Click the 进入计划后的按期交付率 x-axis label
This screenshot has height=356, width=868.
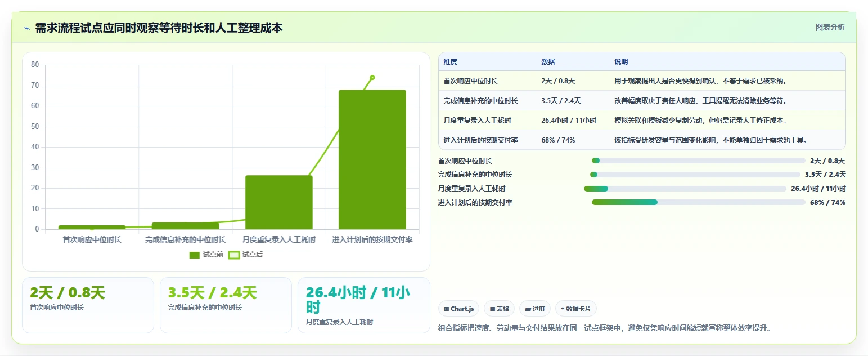[x=372, y=240]
